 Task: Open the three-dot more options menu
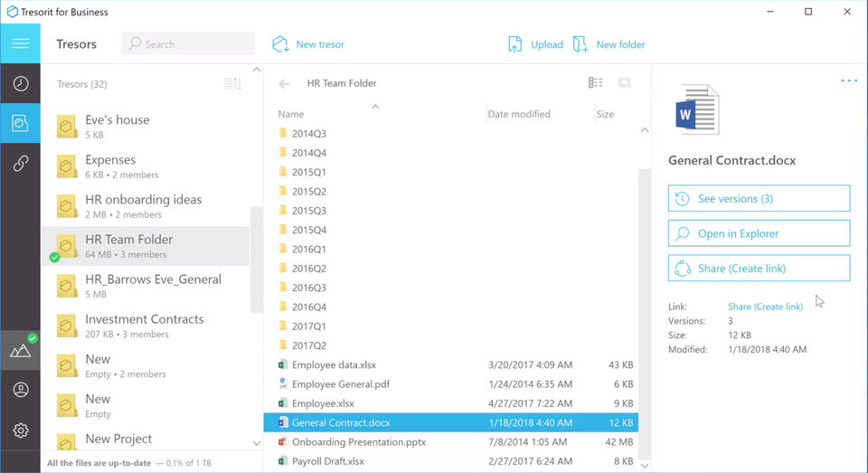[x=849, y=80]
